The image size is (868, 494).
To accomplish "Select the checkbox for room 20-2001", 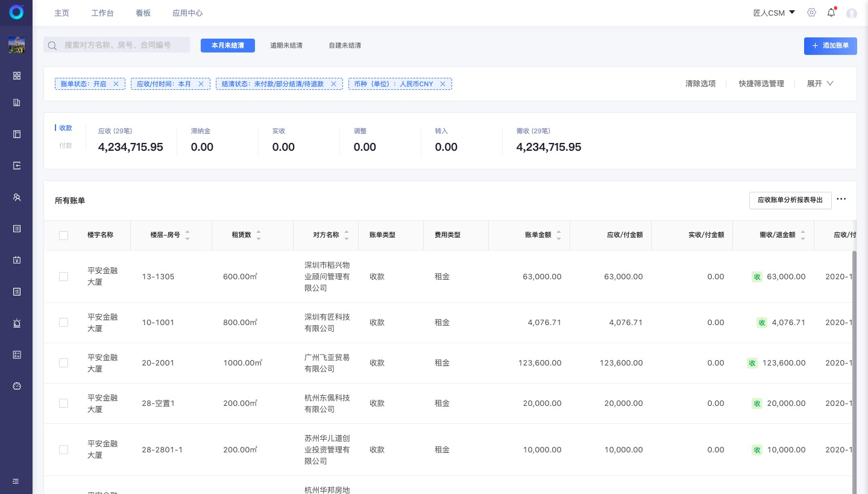I will pyautogui.click(x=63, y=363).
